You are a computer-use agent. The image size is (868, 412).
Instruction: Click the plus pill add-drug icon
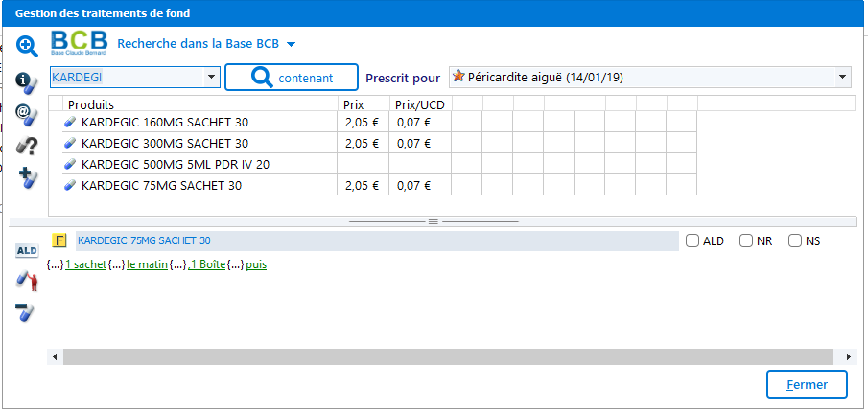[x=27, y=178]
